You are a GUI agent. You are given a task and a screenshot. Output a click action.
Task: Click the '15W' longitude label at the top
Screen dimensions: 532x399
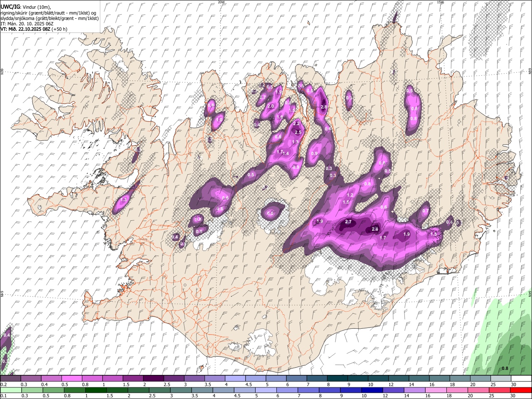coord(440,2)
